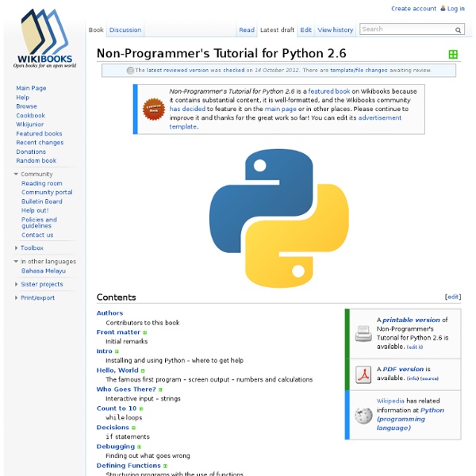Switch to Bahasa Melayu language version

point(44,271)
